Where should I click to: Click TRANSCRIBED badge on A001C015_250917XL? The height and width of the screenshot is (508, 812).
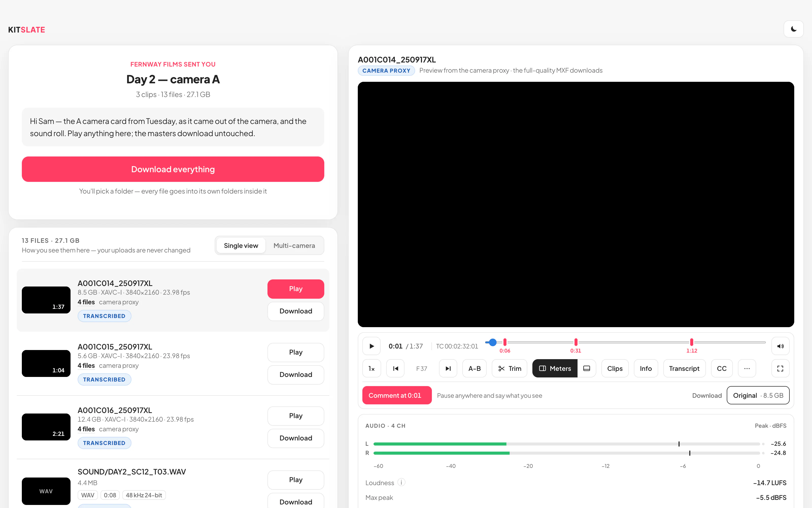[104, 380]
